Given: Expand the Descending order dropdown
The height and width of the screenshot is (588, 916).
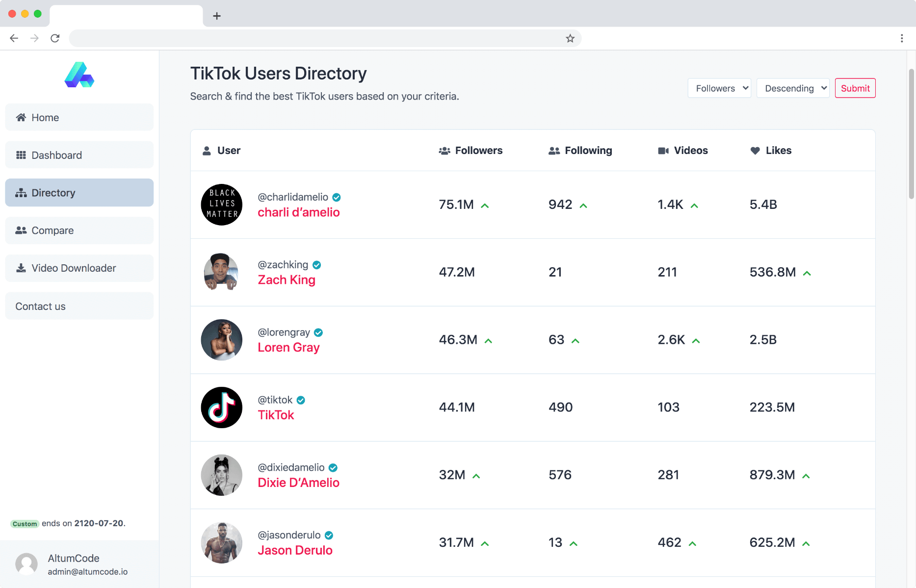Looking at the screenshot, I should point(792,88).
